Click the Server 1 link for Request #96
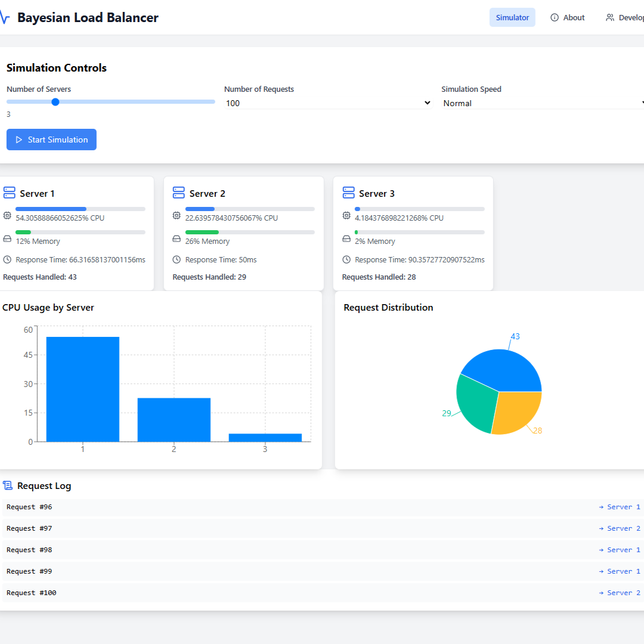The height and width of the screenshot is (644, 644). [x=620, y=507]
